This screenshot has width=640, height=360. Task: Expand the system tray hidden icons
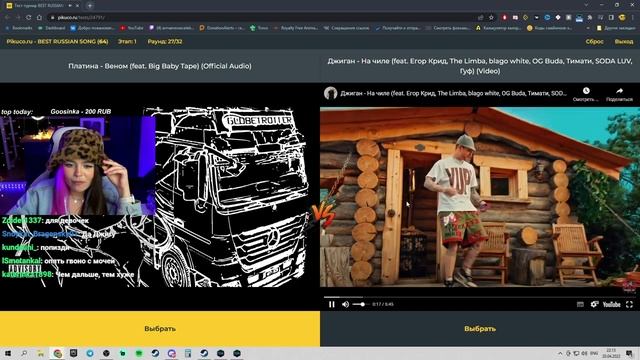pos(560,353)
